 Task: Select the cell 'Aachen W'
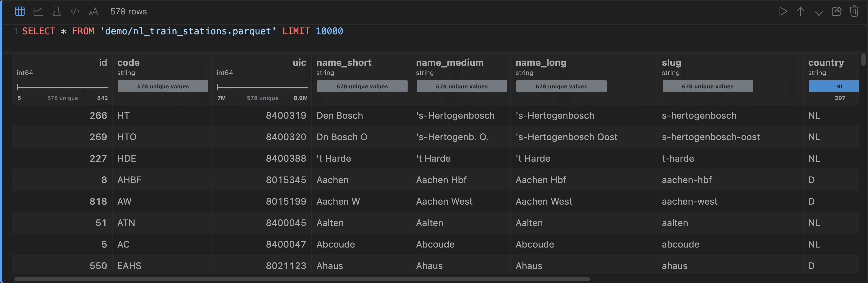pos(338,201)
